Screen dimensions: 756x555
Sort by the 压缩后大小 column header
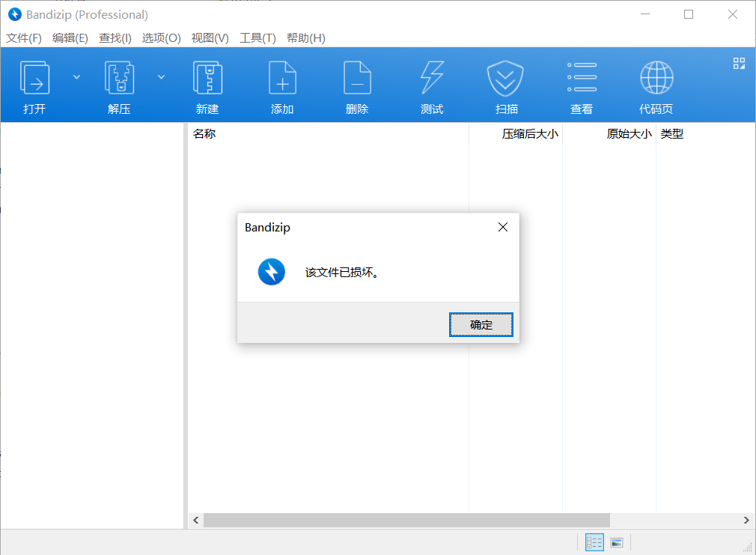tap(516, 133)
